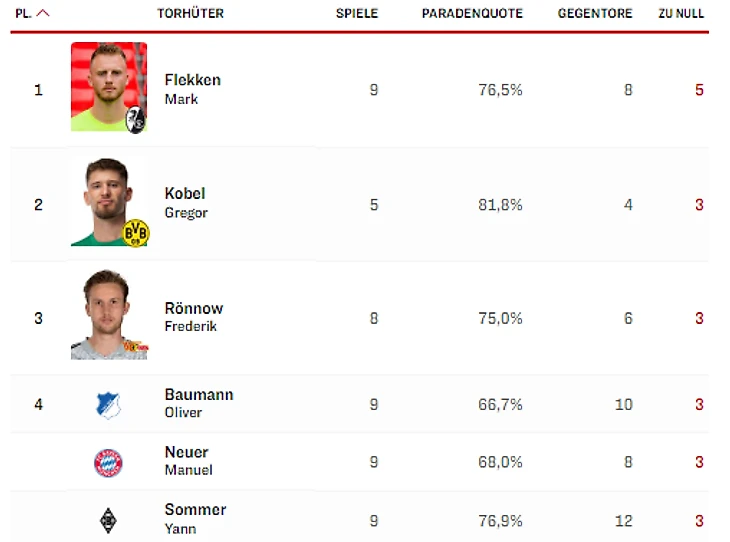Sort table by Torhüter column
This screenshot has width=730, height=542.
pos(190,14)
